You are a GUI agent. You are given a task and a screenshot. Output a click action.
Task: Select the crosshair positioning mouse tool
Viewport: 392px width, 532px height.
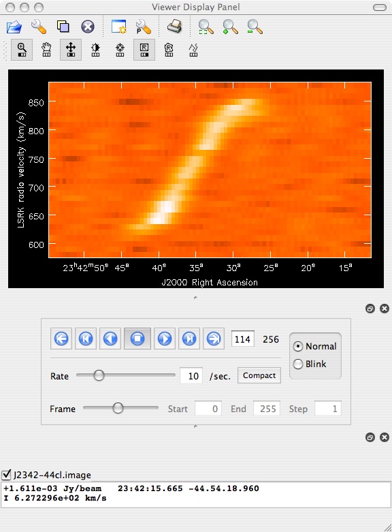tap(120, 50)
